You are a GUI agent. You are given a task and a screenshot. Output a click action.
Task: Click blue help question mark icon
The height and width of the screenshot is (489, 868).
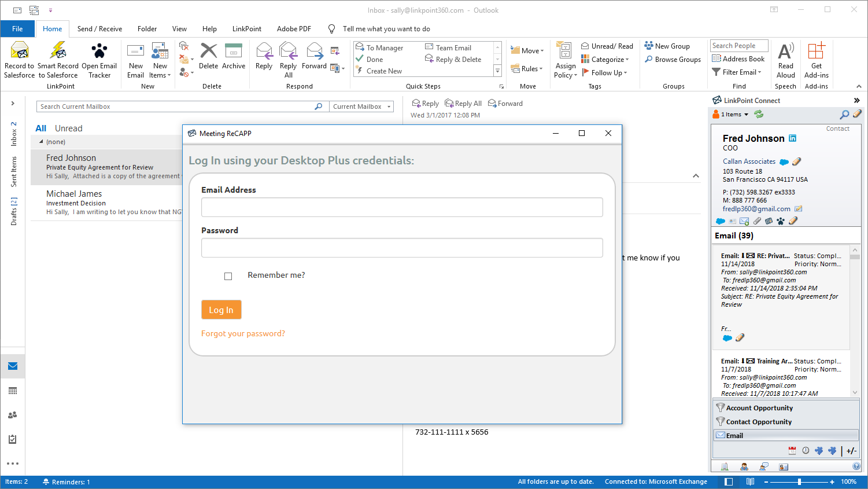click(x=856, y=466)
